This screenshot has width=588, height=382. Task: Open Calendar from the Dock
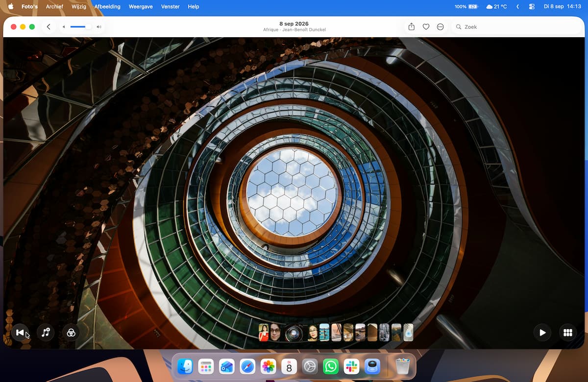click(x=289, y=366)
